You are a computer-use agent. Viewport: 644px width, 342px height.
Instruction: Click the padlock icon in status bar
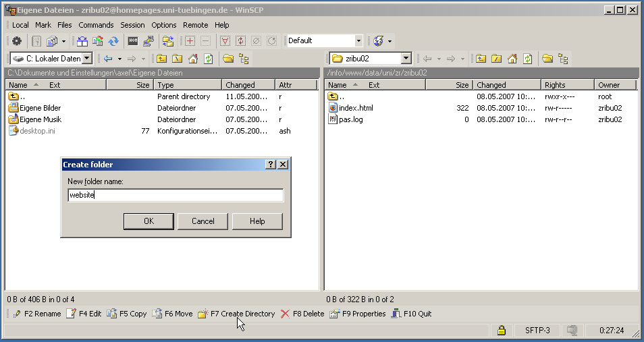tap(501, 330)
